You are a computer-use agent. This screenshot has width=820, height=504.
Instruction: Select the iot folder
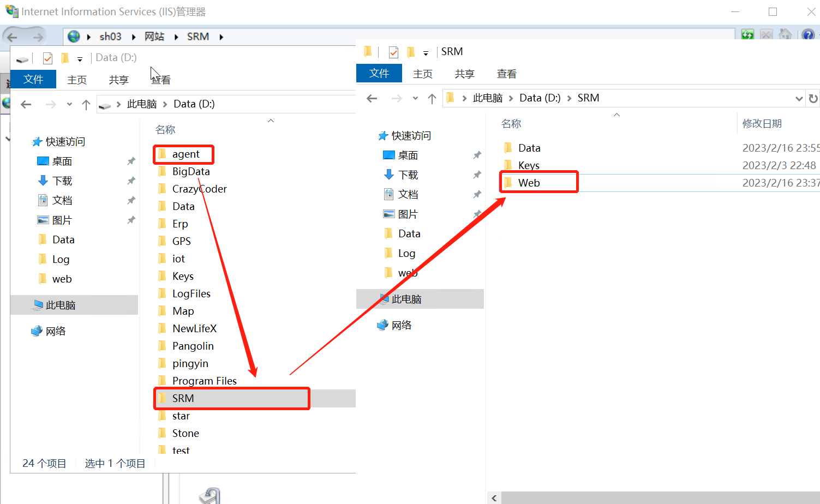[x=178, y=259]
